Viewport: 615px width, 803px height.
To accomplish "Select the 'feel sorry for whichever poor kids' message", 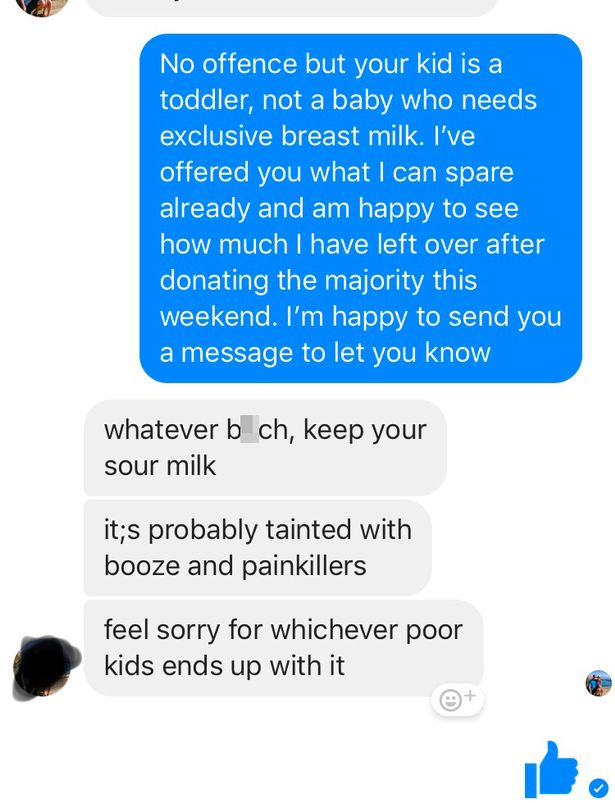I will pyautogui.click(x=283, y=648).
